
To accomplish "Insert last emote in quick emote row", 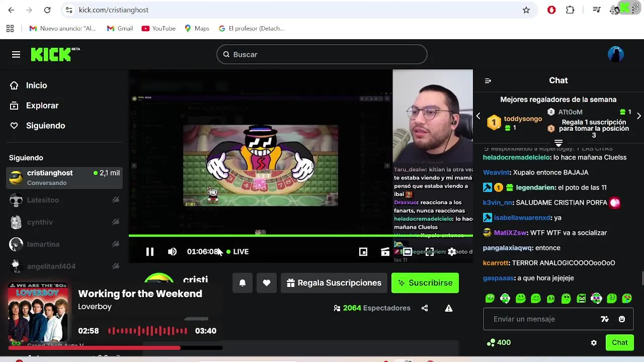I will 627,298.
